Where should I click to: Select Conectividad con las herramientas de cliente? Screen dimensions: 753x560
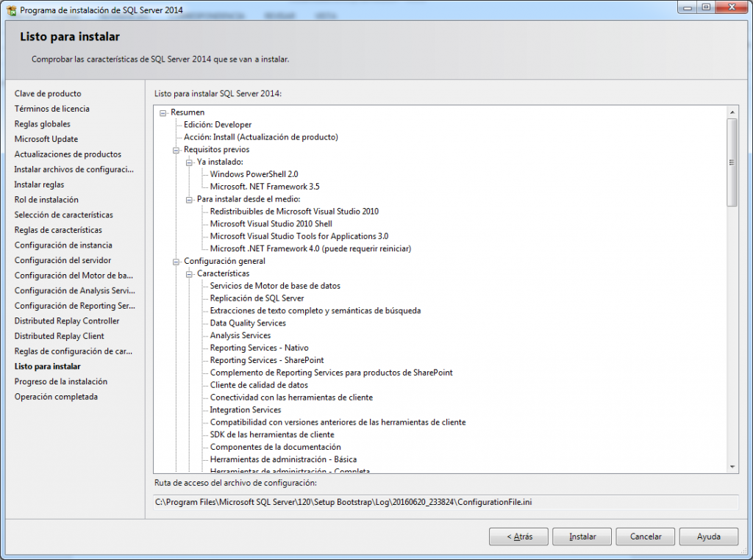(x=291, y=398)
